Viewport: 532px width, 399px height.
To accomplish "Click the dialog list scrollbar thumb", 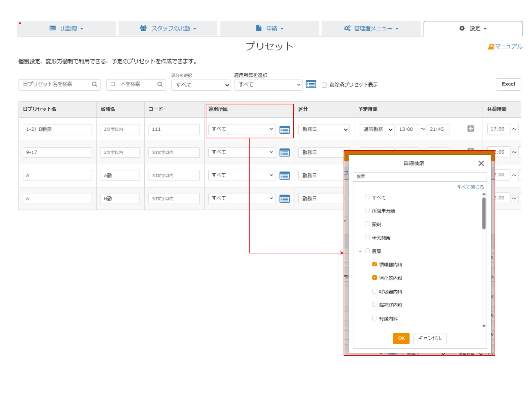I will [483, 213].
